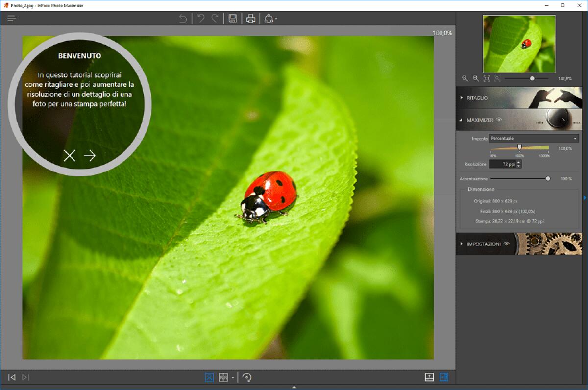Click the Accentuazione slider handle
The image size is (588, 390).
[548, 179]
